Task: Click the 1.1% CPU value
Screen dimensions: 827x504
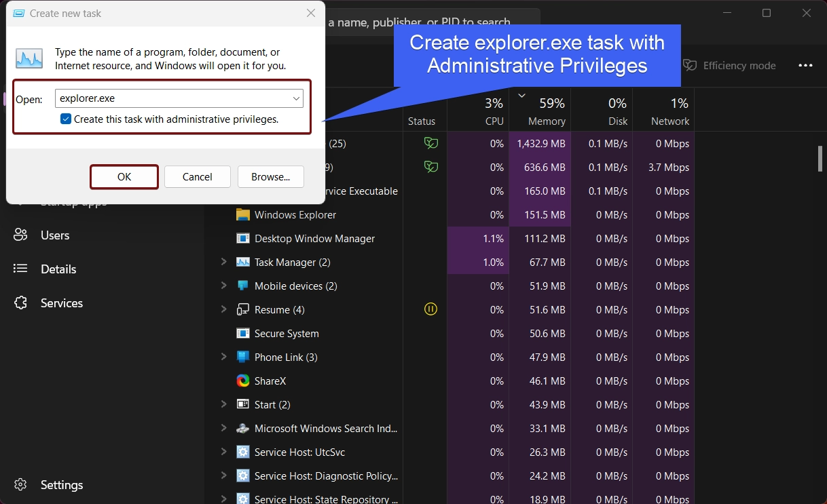Action: [x=493, y=239]
